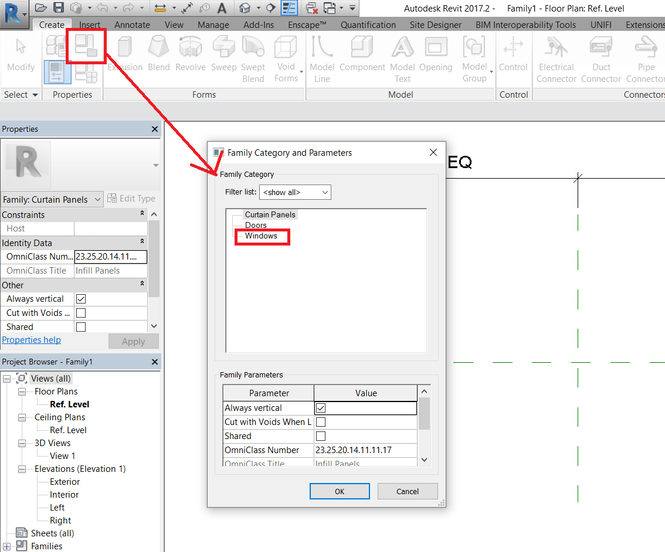Click the Control tool icon
The height and width of the screenshot is (552, 665).
[513, 54]
